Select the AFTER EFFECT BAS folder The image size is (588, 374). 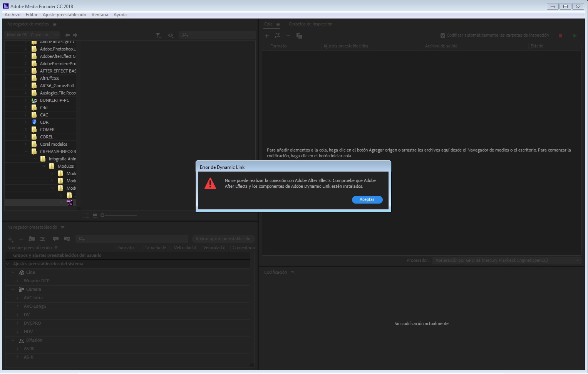(58, 71)
